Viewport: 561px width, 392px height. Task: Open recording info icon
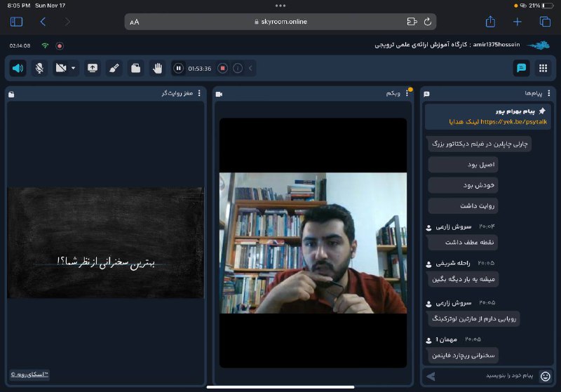pos(238,68)
